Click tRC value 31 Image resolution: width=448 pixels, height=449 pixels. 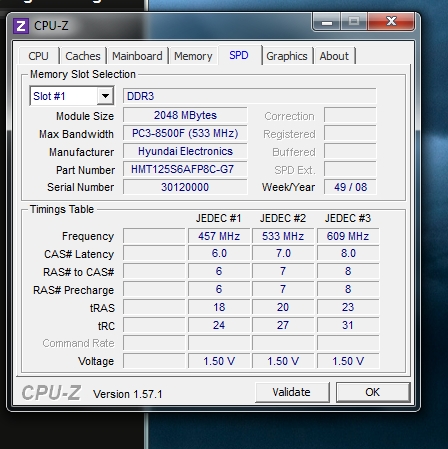[x=348, y=325]
